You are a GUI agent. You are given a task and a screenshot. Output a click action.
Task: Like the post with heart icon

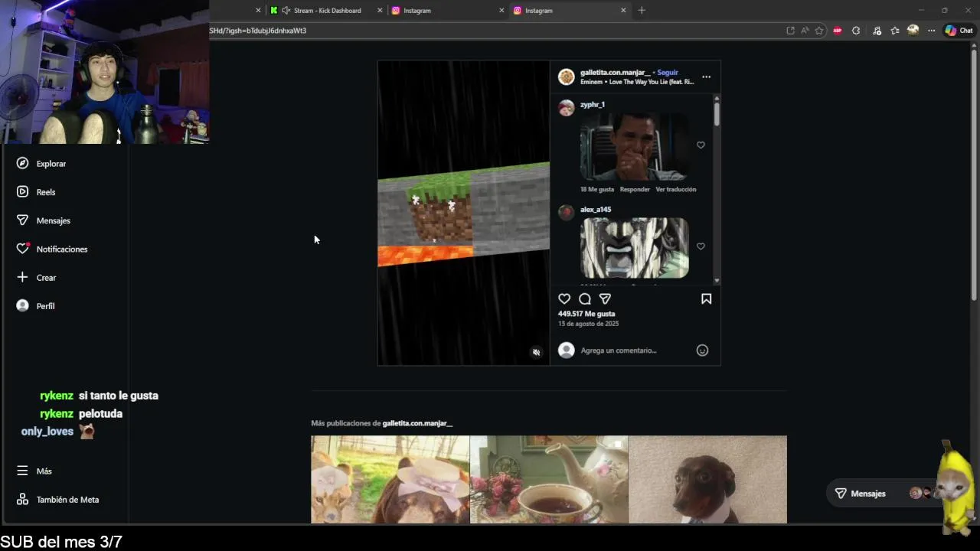[564, 298]
